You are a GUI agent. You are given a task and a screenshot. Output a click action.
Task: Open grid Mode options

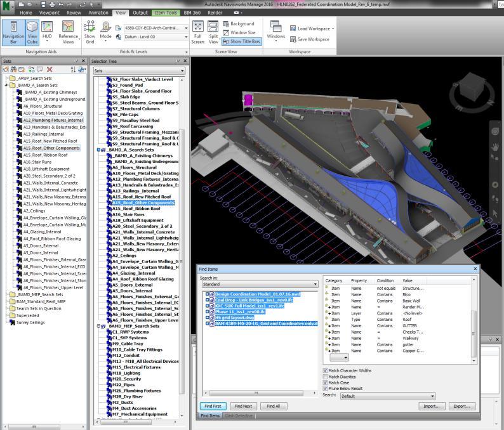[105, 32]
